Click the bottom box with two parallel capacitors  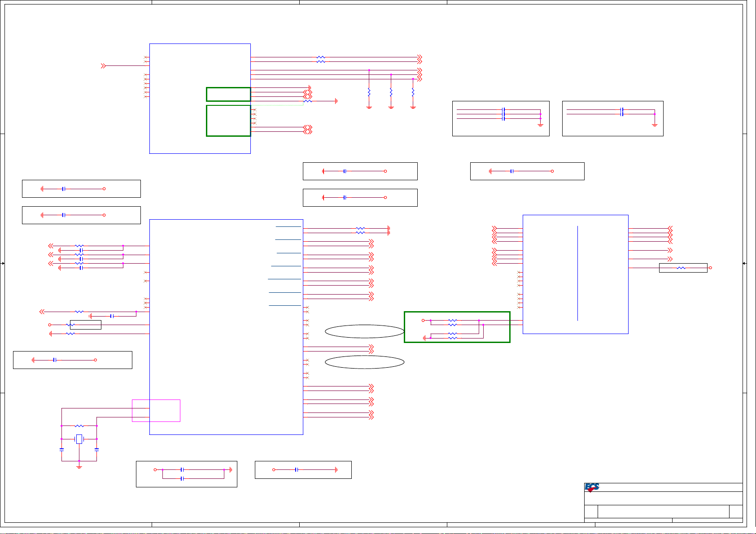point(186,474)
